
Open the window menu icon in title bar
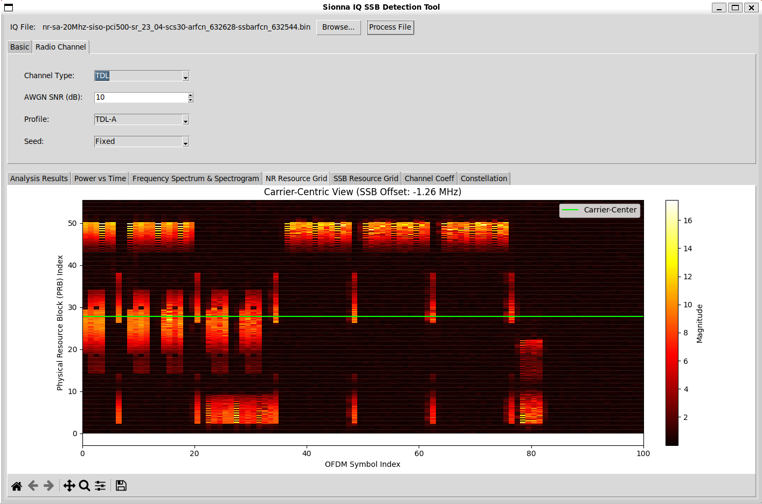point(9,7)
